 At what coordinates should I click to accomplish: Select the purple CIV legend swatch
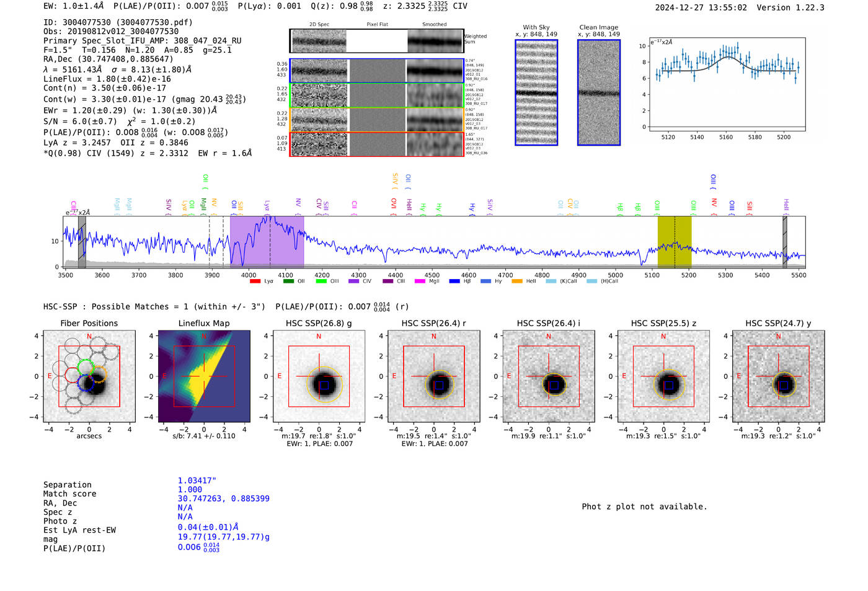pyautogui.click(x=354, y=282)
